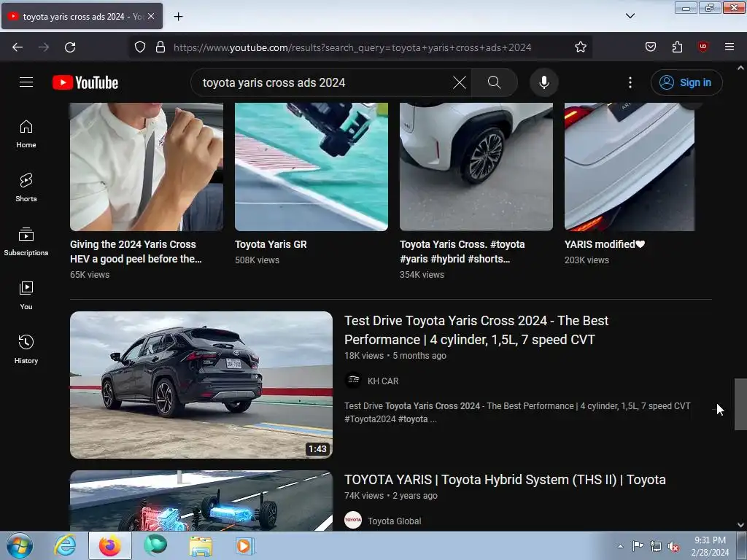
Task: Click Firefox taskbar icon
Action: pos(109,545)
